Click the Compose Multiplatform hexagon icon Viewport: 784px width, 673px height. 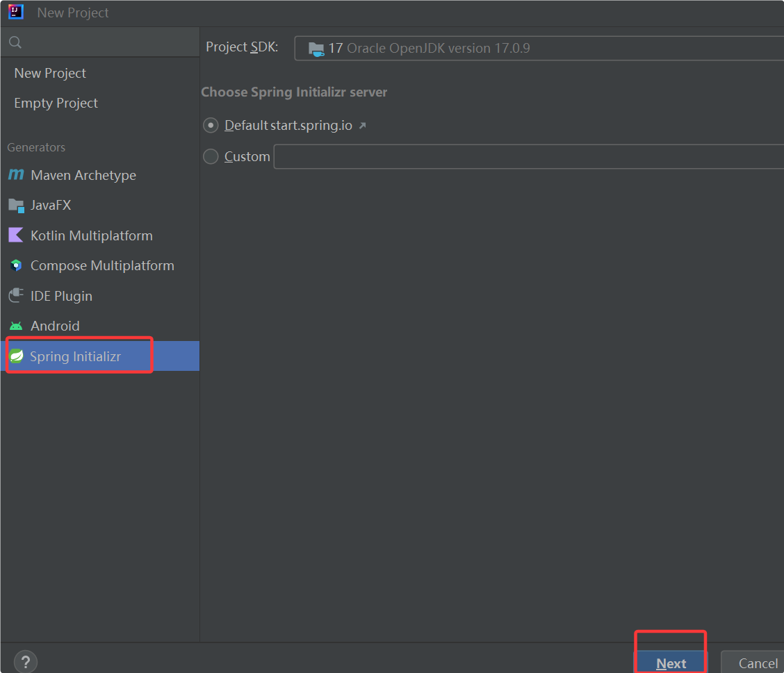coord(16,265)
